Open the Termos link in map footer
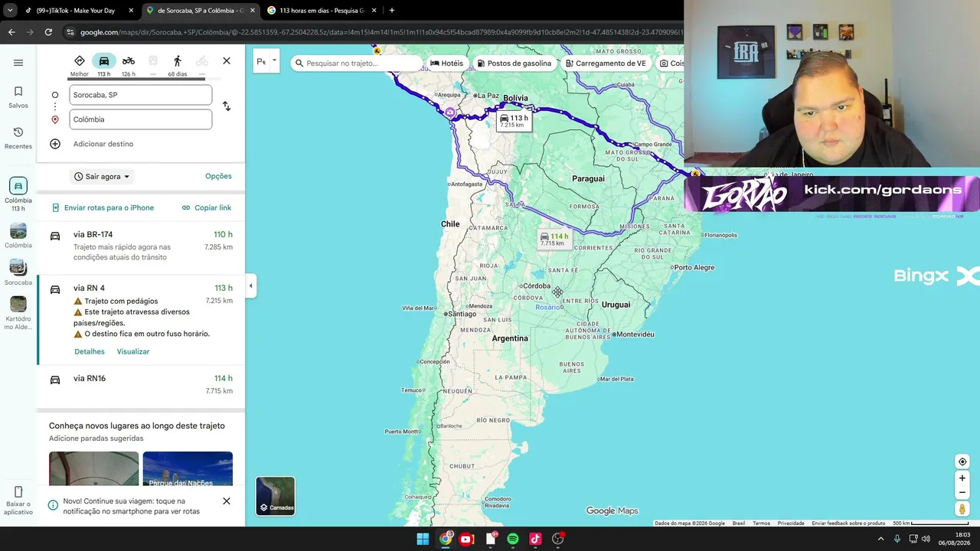This screenshot has height=551, width=980. click(x=761, y=523)
